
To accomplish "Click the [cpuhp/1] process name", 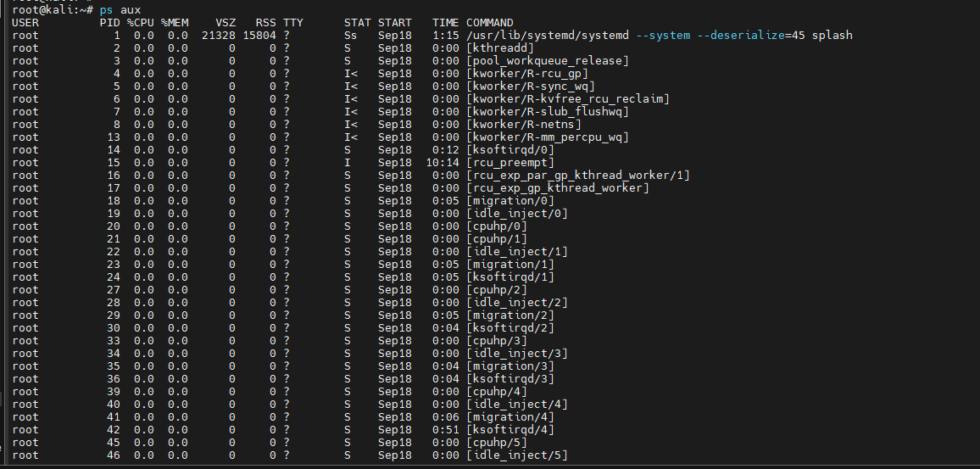I will (496, 239).
